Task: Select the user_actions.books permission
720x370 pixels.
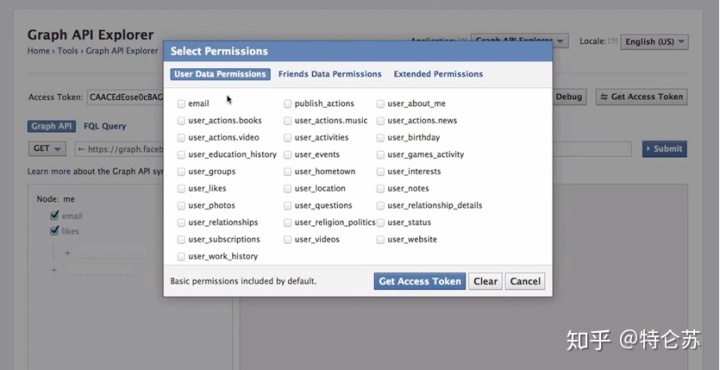Action: (181, 121)
